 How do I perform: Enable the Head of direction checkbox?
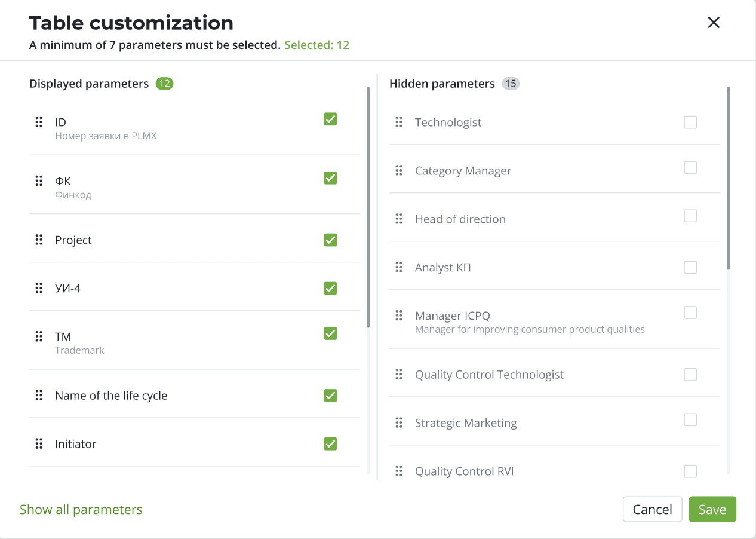(690, 216)
